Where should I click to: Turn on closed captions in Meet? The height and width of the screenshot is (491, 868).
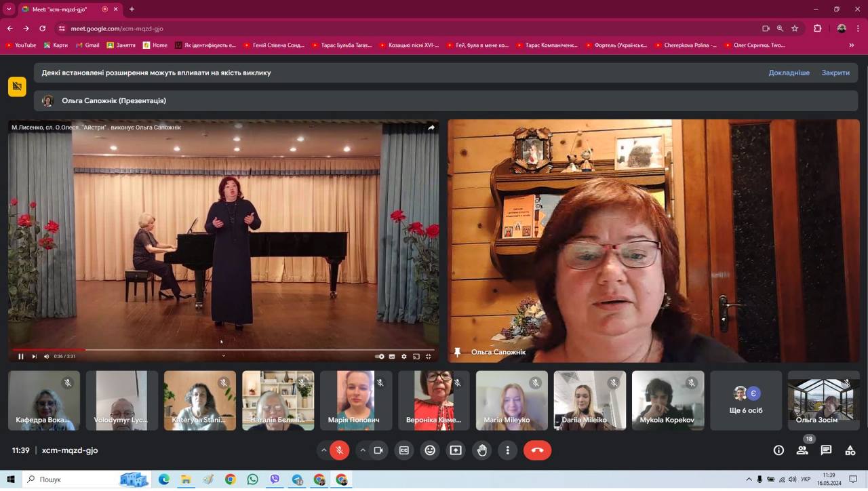tap(404, 450)
